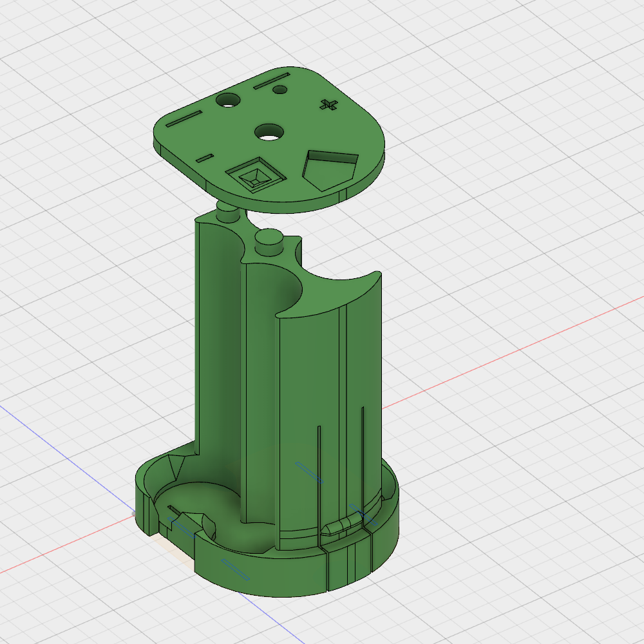The width and height of the screenshot is (644, 644).
Task: Pick the long slot near the lid's left corner
Action: coord(185,118)
